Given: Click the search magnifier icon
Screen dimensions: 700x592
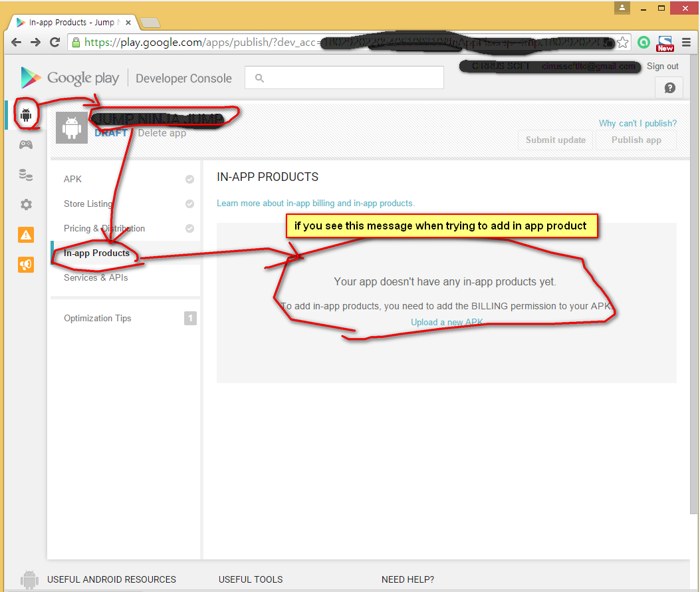Looking at the screenshot, I should pos(259,78).
